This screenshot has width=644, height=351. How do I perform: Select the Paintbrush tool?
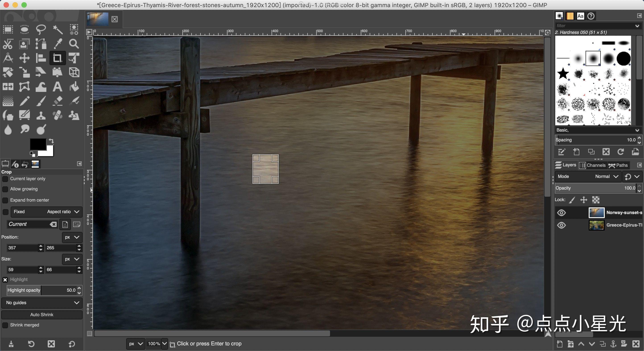click(41, 101)
